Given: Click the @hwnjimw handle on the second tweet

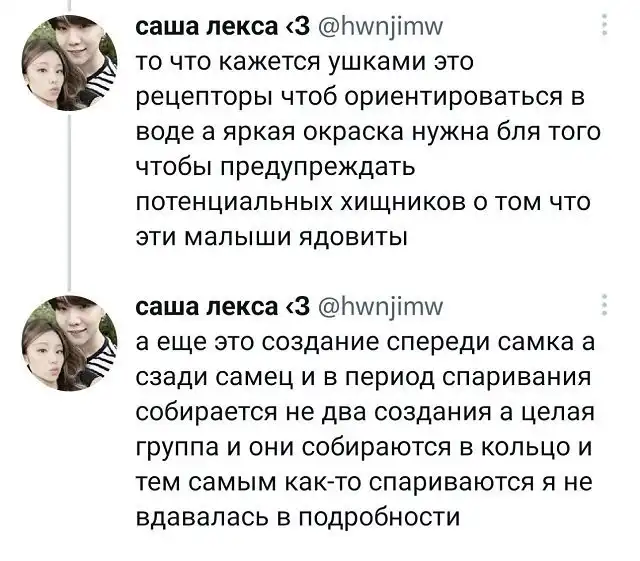Looking at the screenshot, I should pyautogui.click(x=376, y=306).
